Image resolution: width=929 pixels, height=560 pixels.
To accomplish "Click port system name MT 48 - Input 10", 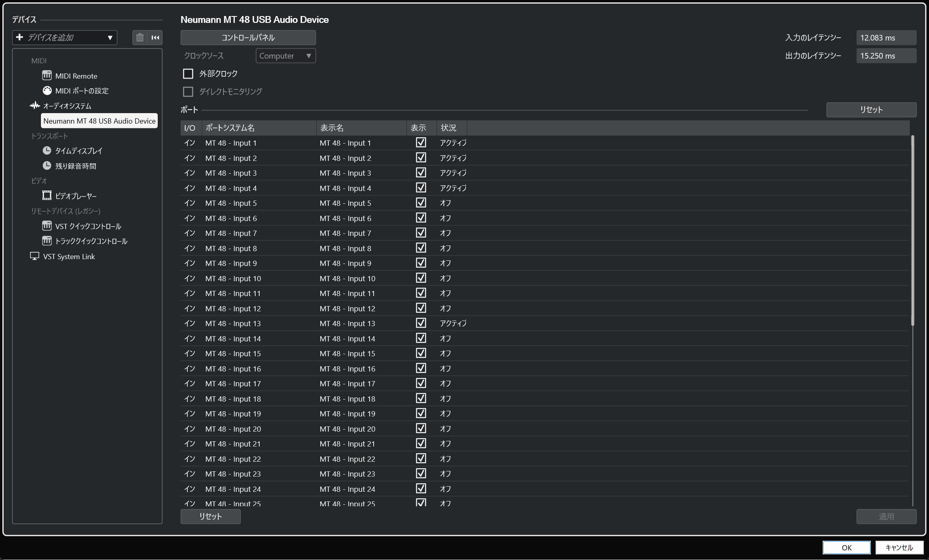I will (233, 278).
